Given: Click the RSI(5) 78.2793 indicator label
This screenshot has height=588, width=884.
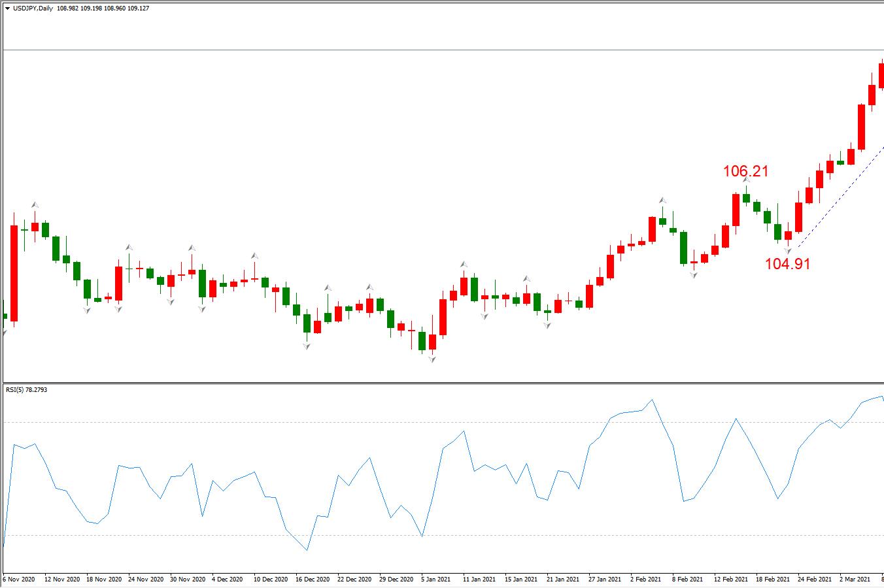Looking at the screenshot, I should [26, 390].
